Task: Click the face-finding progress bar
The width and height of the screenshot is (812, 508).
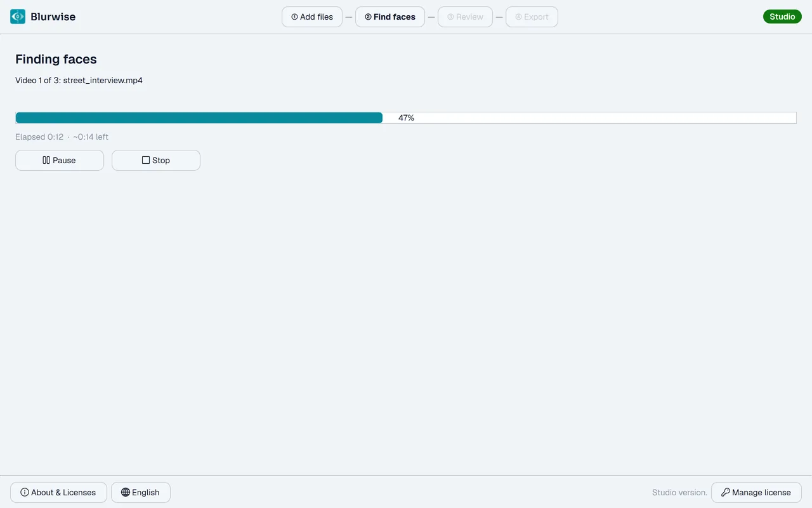Action: (x=406, y=117)
